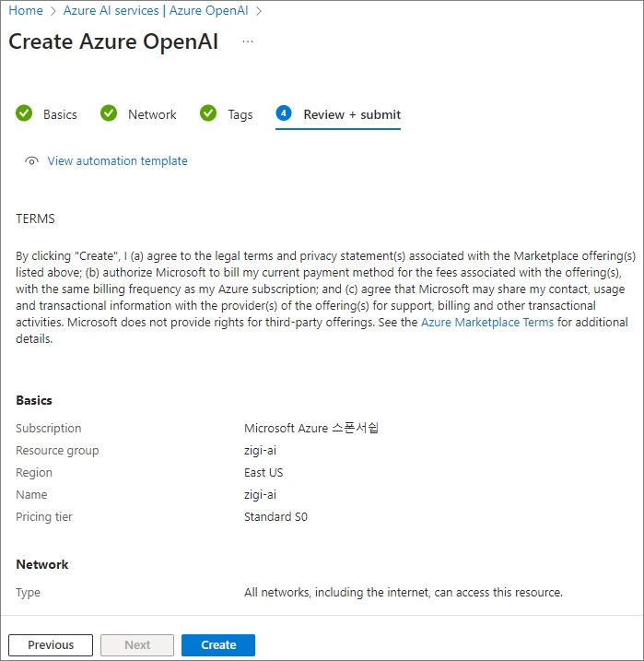Click the Region label
The height and width of the screenshot is (661, 644).
click(34, 473)
